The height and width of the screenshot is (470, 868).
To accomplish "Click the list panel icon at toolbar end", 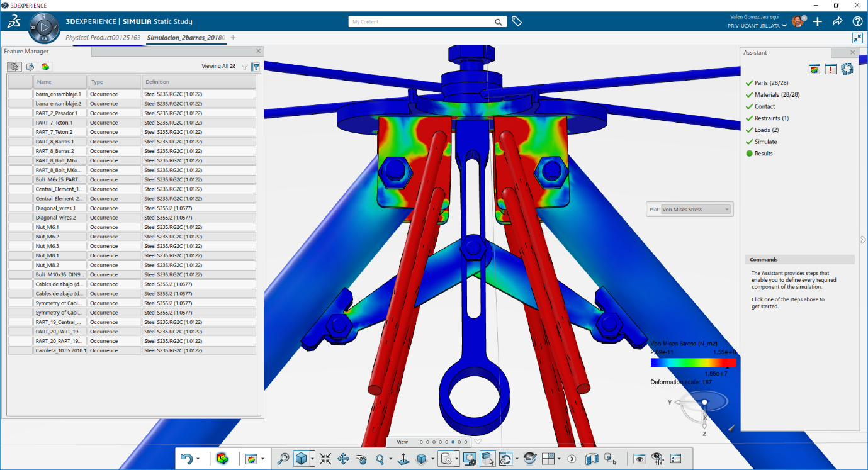I will 676,459.
